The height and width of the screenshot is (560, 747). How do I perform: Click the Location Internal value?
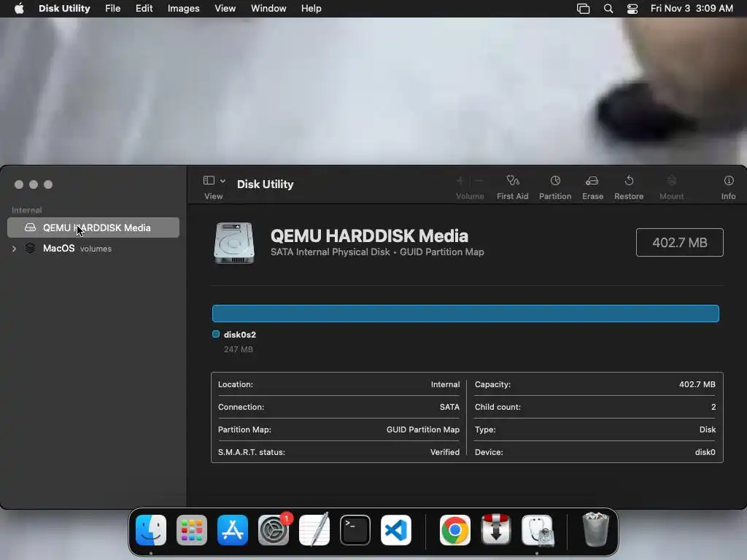click(x=446, y=384)
